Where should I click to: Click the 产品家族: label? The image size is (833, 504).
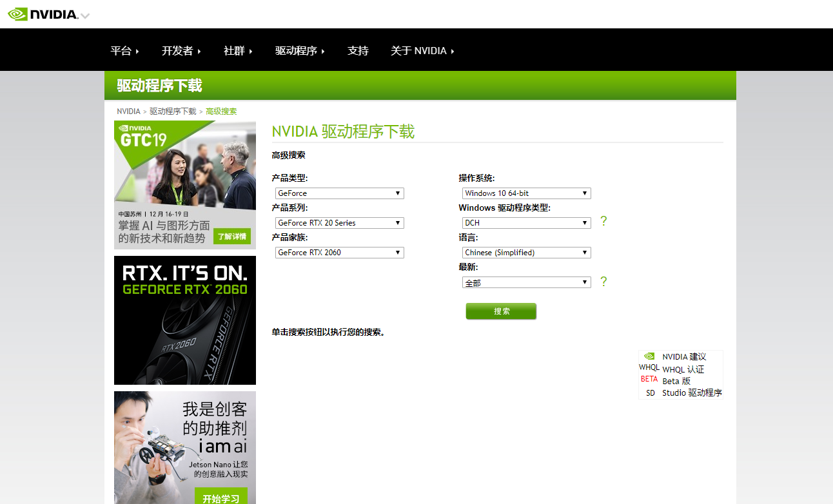point(289,238)
